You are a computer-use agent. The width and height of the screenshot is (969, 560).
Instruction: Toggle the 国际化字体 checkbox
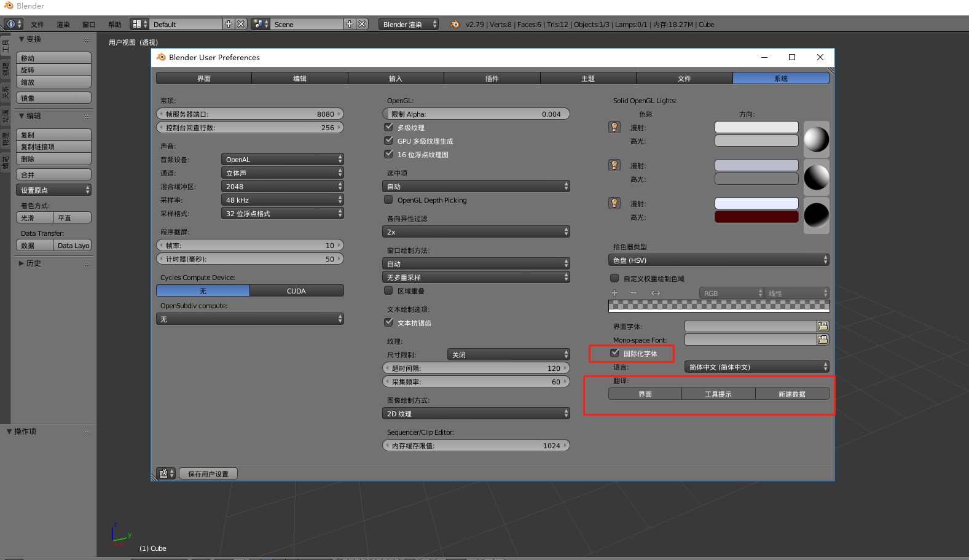614,353
